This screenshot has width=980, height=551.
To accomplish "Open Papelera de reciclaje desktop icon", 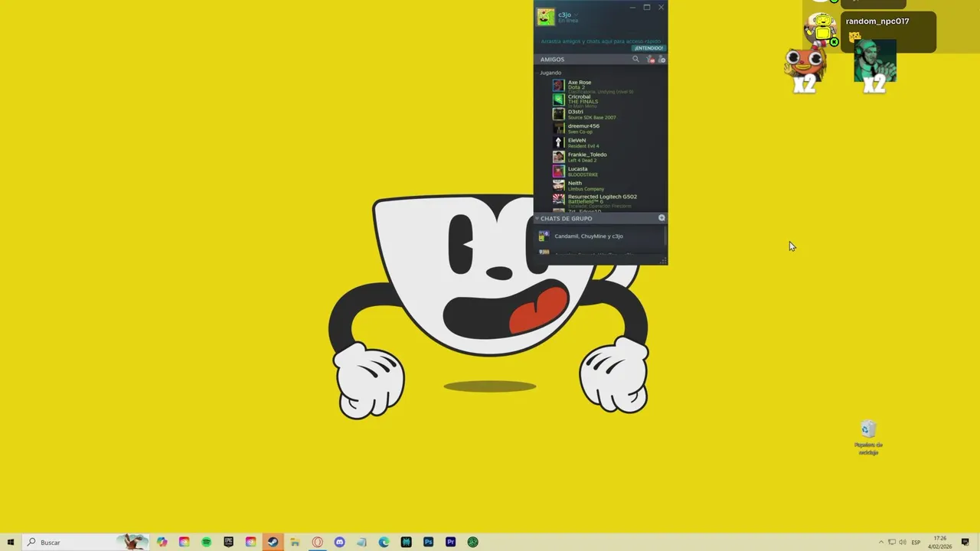I will coord(868,438).
